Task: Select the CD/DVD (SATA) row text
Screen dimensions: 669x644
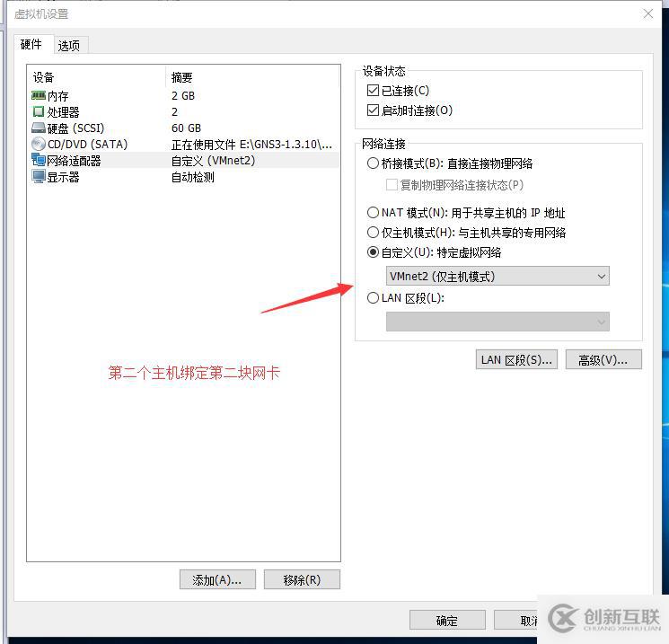Action: [x=87, y=145]
